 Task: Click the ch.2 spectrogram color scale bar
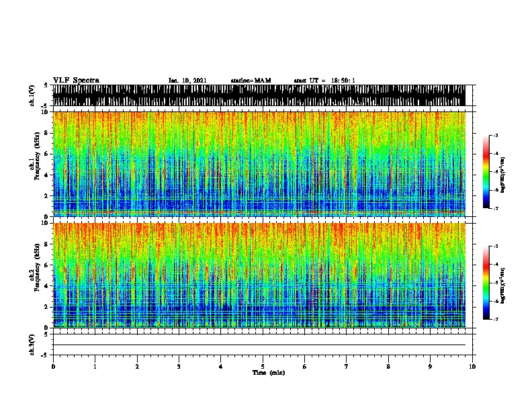click(486, 283)
